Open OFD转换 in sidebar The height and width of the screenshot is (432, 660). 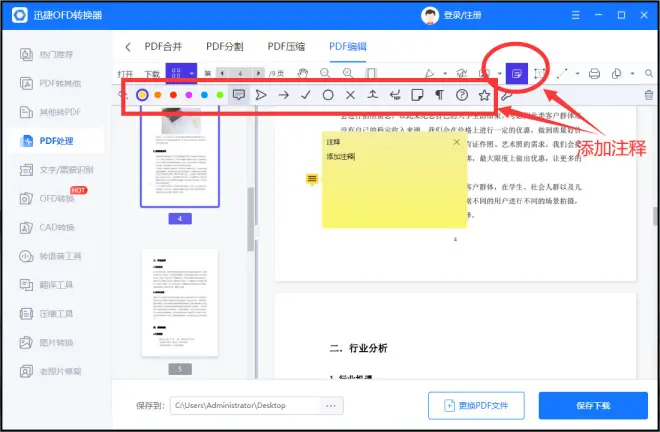coord(57,198)
